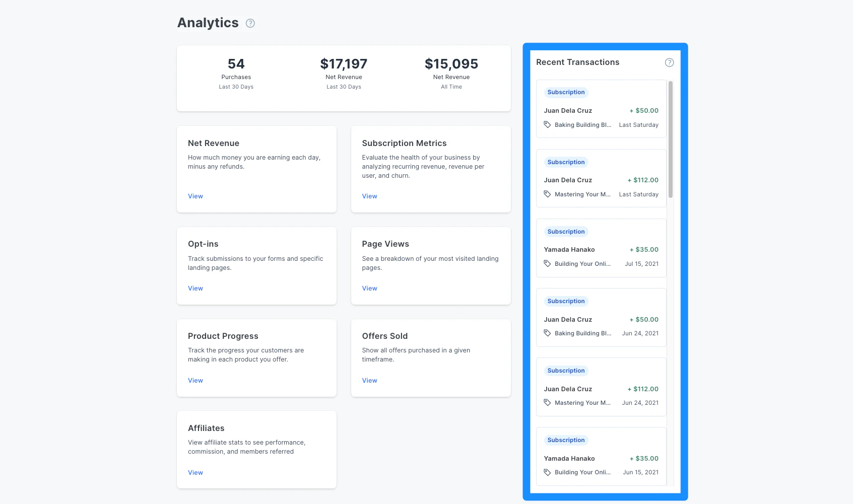Image resolution: width=853 pixels, height=504 pixels.
Task: Open the Net Revenue report View link
Action: (195, 196)
